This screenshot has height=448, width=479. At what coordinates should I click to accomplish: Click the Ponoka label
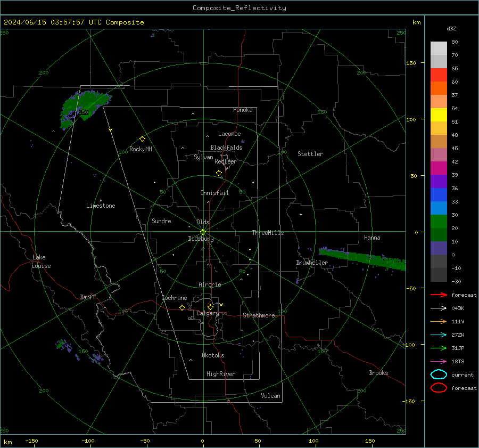tap(243, 110)
